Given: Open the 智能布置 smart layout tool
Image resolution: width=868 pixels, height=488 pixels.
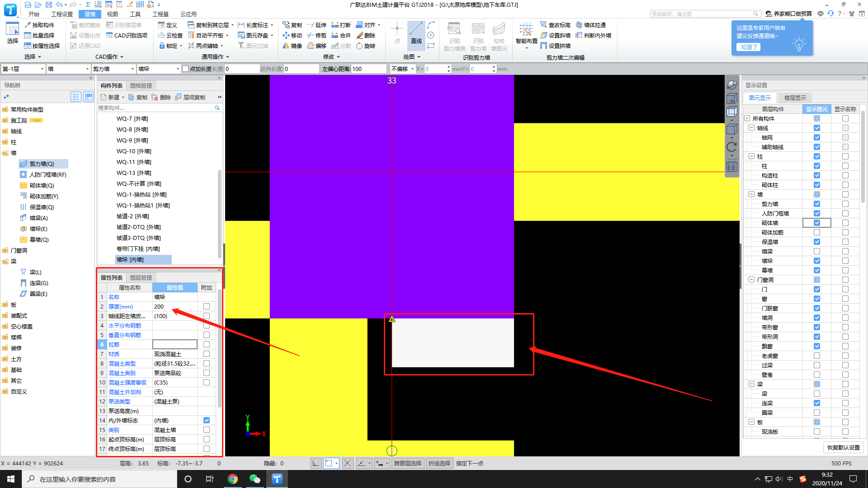Looking at the screenshot, I should (526, 35).
